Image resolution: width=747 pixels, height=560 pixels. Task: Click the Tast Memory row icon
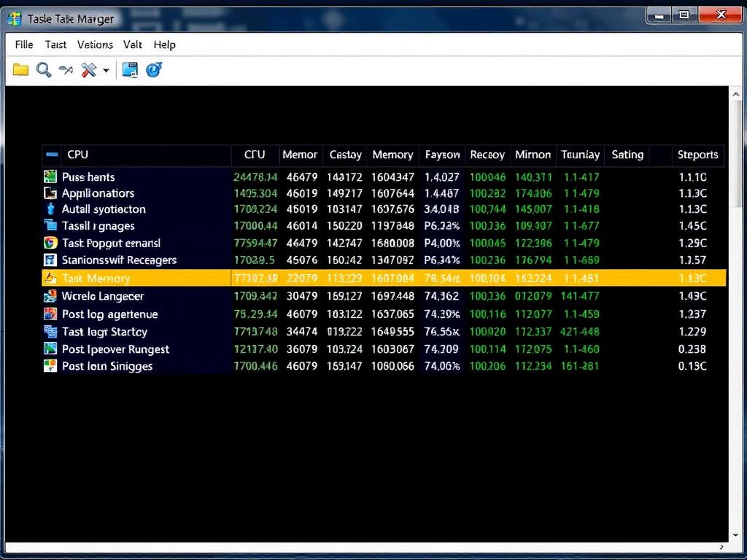[x=50, y=278]
